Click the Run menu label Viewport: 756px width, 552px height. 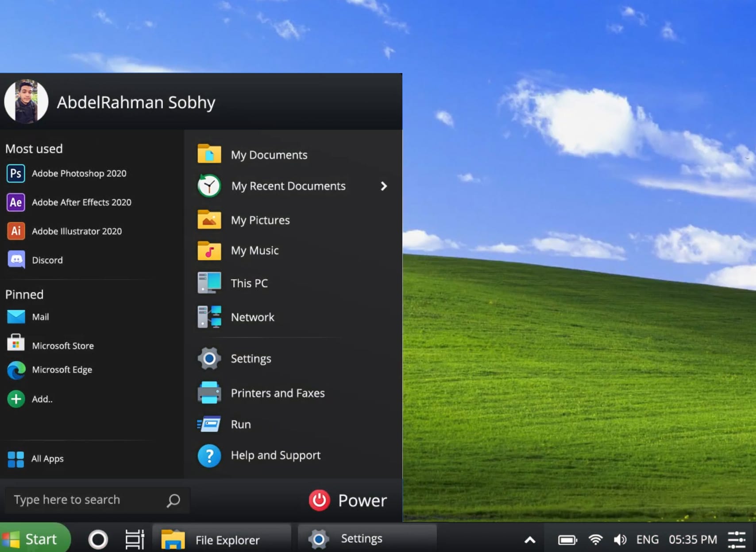click(241, 424)
